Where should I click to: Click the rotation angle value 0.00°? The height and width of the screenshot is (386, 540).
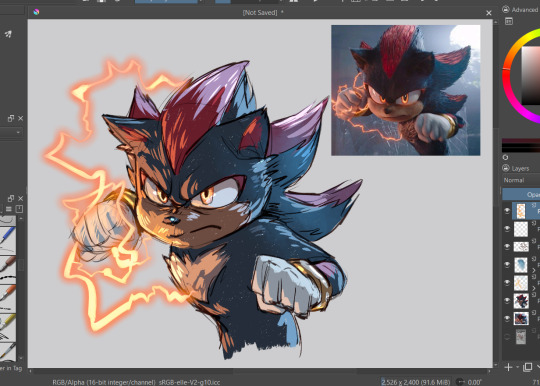475,382
